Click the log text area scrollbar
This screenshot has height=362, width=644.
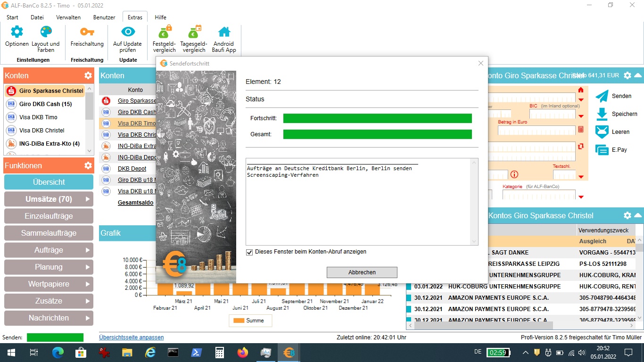point(474,202)
